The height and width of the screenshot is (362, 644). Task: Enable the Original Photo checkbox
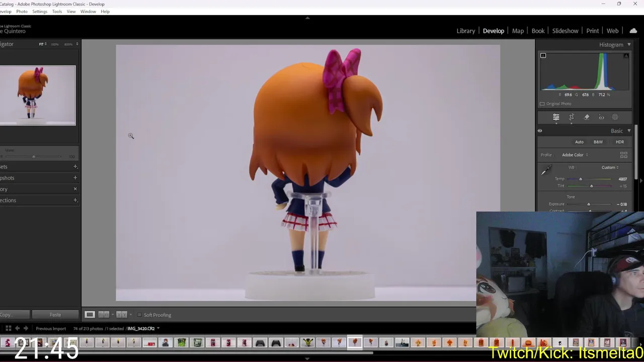(x=542, y=104)
